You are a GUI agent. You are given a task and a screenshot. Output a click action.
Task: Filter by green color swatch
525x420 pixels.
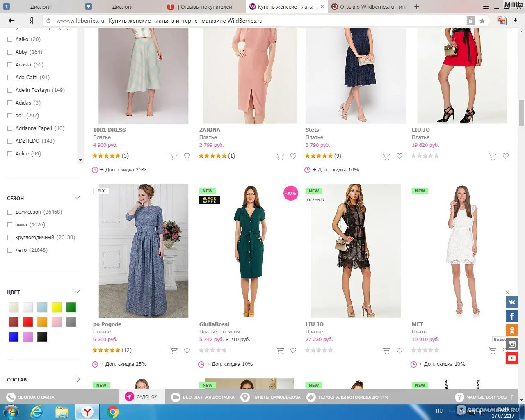[71, 307]
